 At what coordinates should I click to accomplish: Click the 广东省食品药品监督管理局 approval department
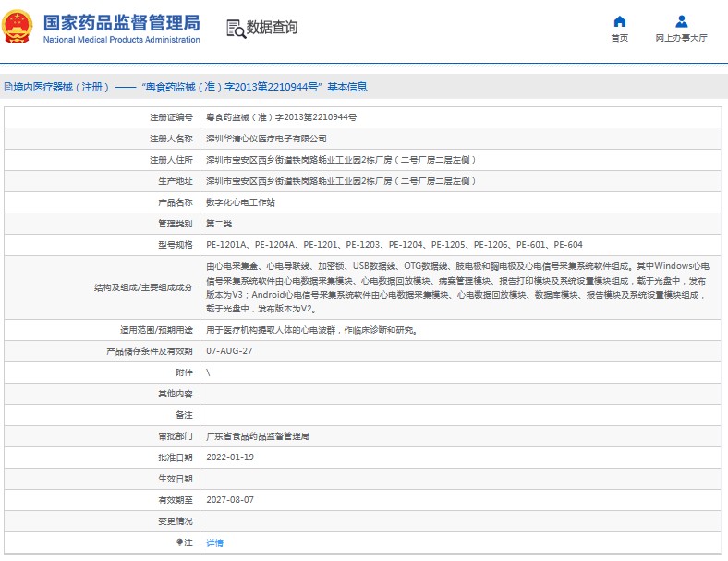257,436
